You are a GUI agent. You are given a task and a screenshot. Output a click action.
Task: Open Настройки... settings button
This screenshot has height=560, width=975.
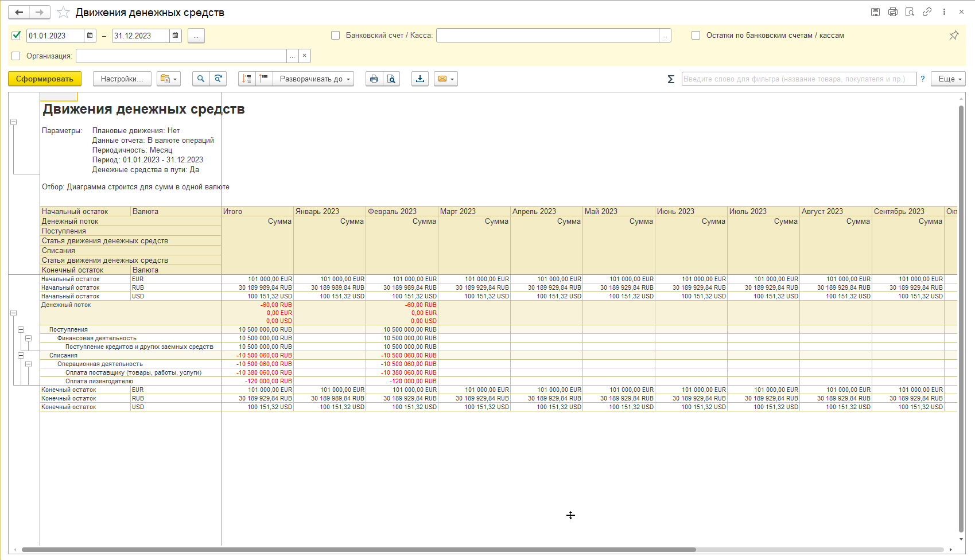tap(122, 79)
